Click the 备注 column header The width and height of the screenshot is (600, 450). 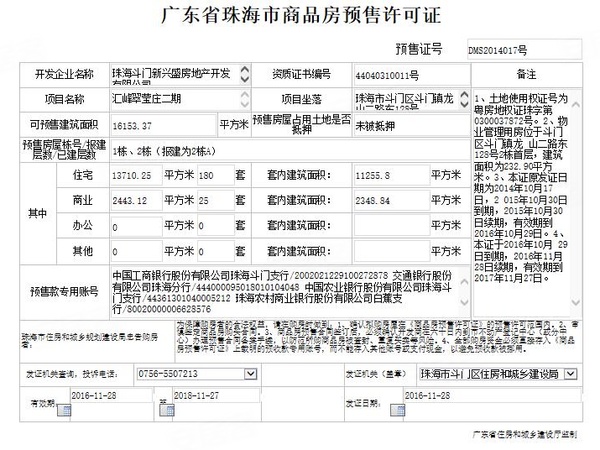527,74
